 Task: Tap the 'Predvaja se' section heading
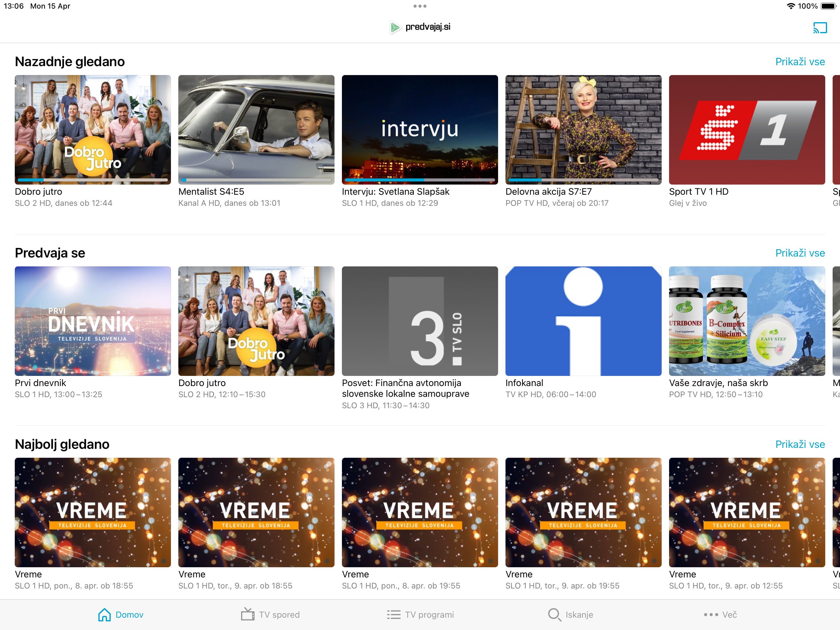[50, 253]
